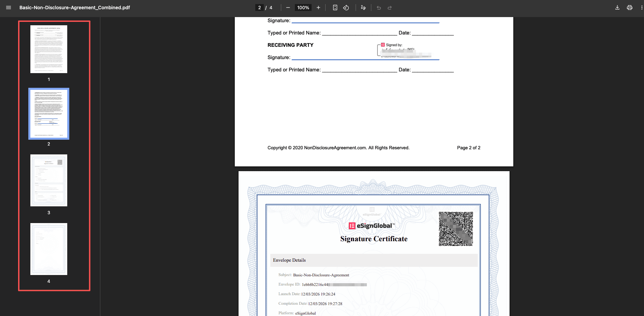The width and height of the screenshot is (644, 316).
Task: Click the 'Signed by' signature stamp
Action: (404, 51)
